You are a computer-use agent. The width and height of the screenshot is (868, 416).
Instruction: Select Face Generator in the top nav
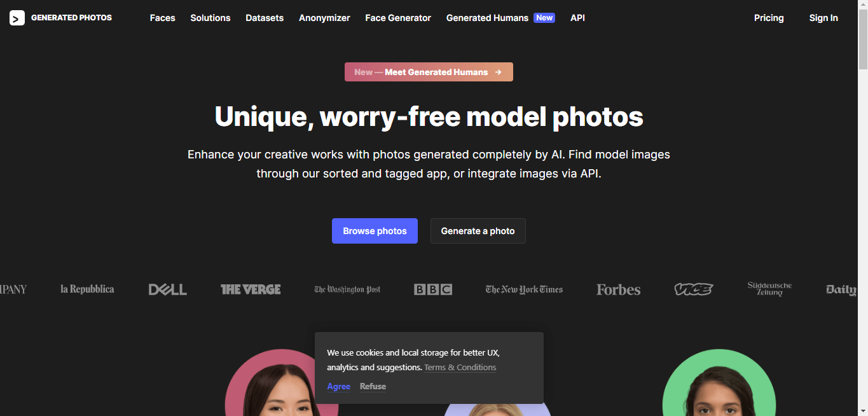pyautogui.click(x=398, y=18)
